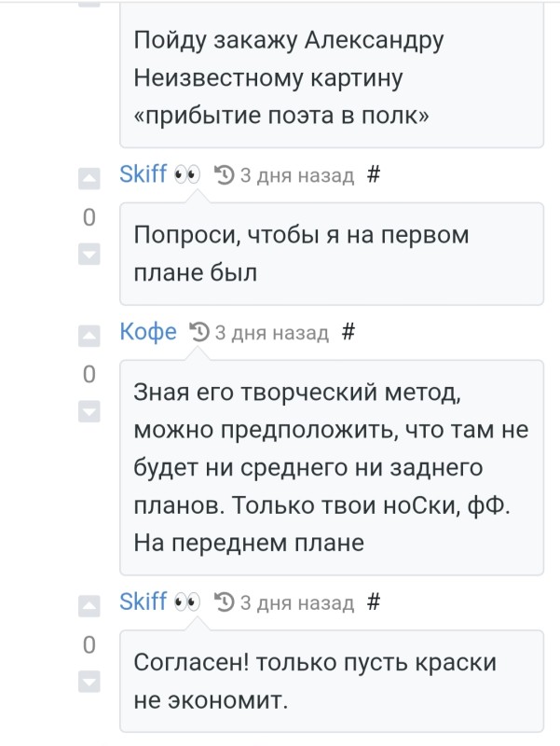Click the "#" permalink on Кофе's comment
This screenshot has height=746, width=560.
pyautogui.click(x=349, y=331)
